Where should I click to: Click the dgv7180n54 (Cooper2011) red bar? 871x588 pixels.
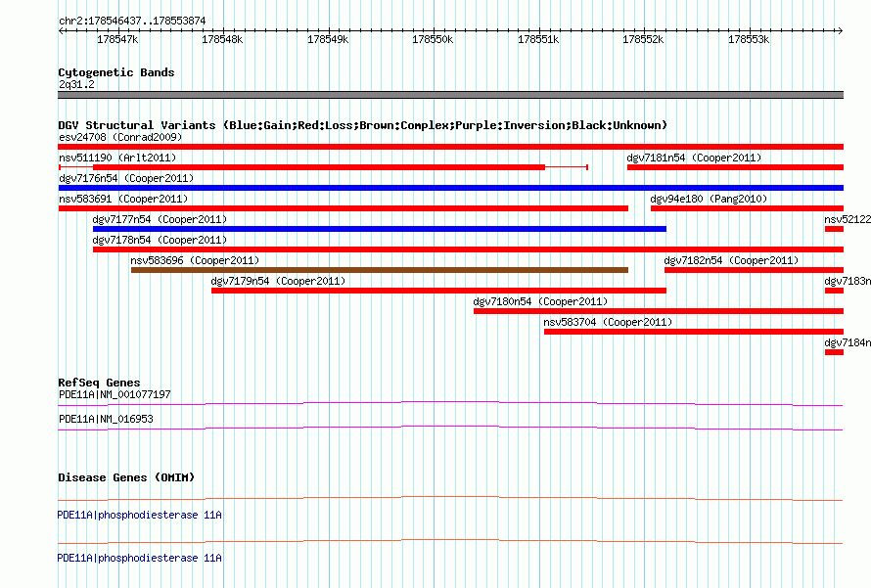tap(659, 311)
